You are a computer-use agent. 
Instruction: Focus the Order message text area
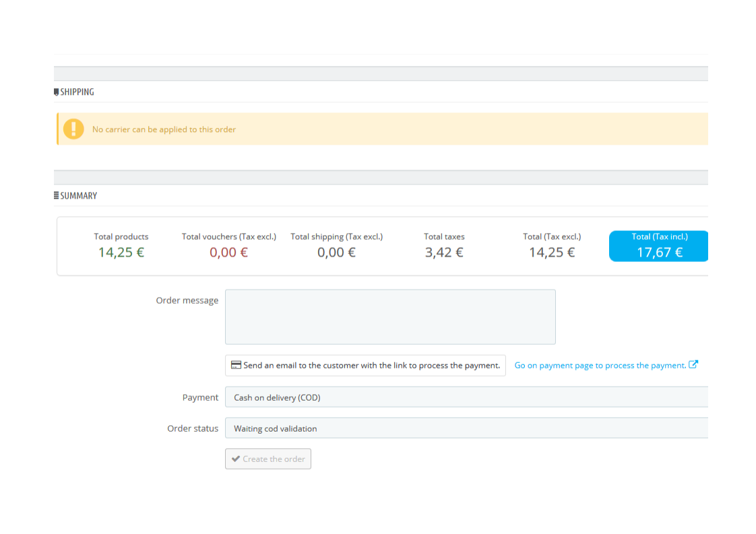coord(390,316)
